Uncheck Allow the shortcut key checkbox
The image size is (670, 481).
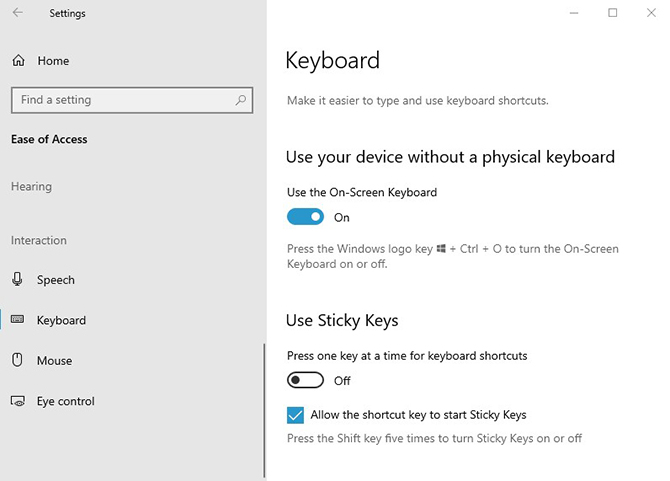coord(295,415)
